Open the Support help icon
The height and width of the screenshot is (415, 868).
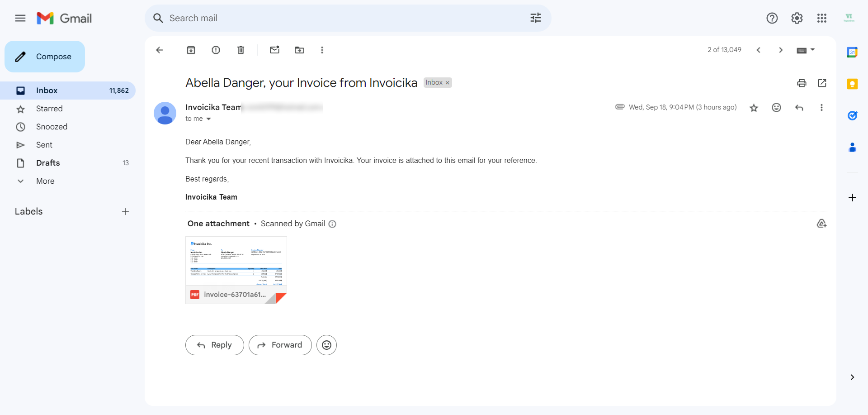(x=772, y=18)
